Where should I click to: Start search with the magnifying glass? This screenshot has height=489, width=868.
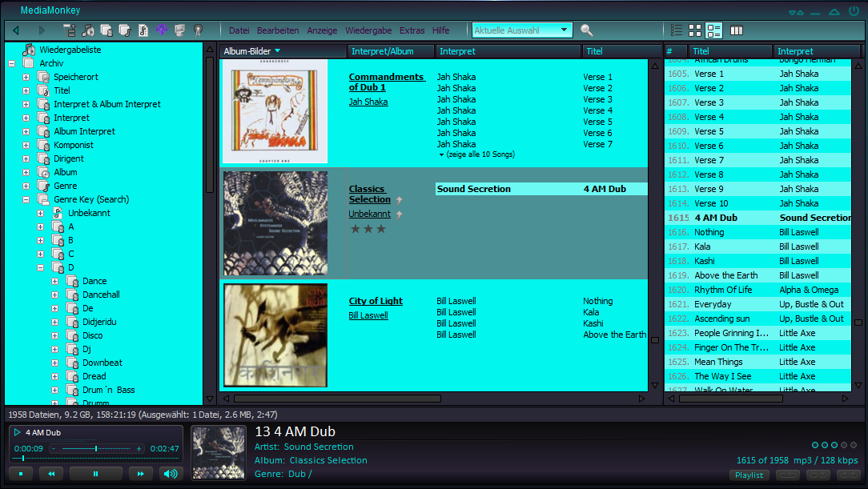587,30
